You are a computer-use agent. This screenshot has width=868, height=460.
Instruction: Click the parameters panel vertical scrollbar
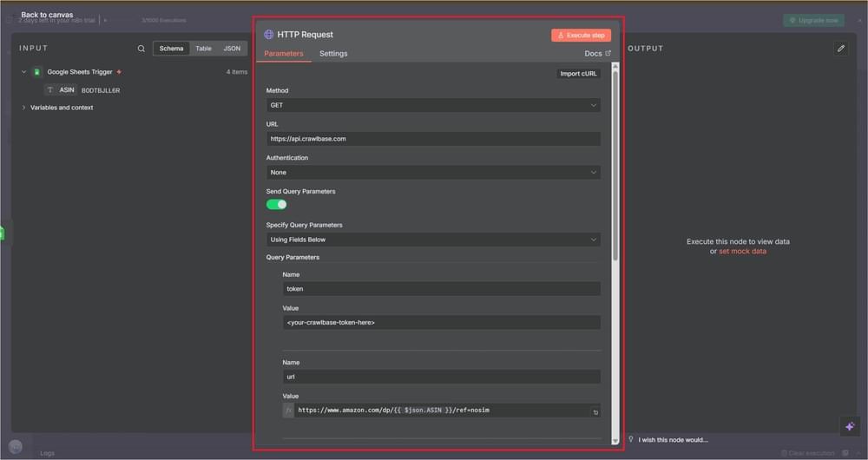pos(615,165)
